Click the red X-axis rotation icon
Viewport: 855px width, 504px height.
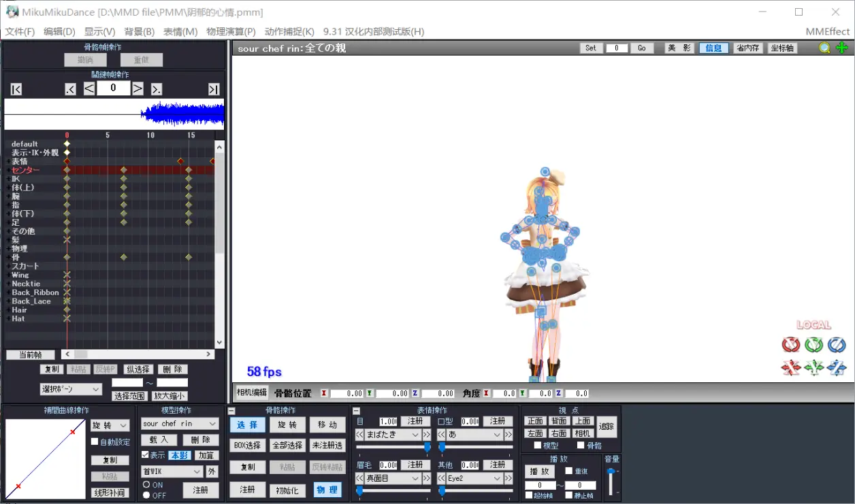790,345
